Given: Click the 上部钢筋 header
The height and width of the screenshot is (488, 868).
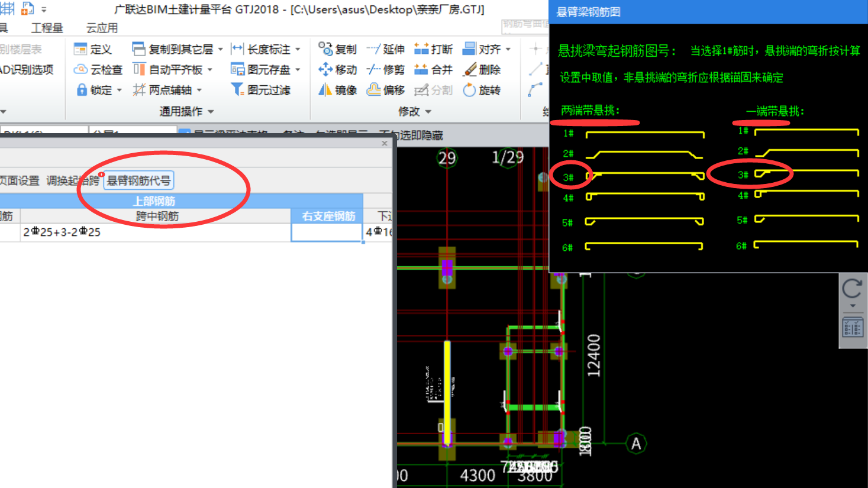Looking at the screenshot, I should [x=154, y=201].
